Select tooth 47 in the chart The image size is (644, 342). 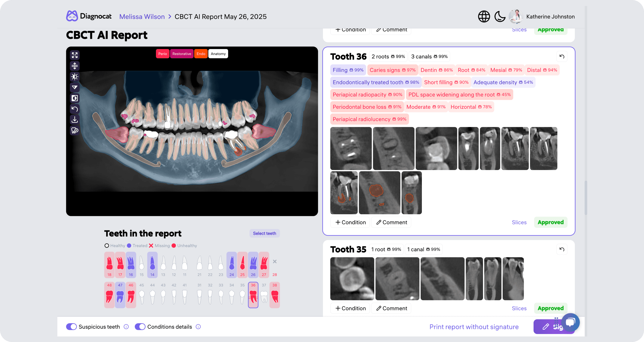point(120,295)
